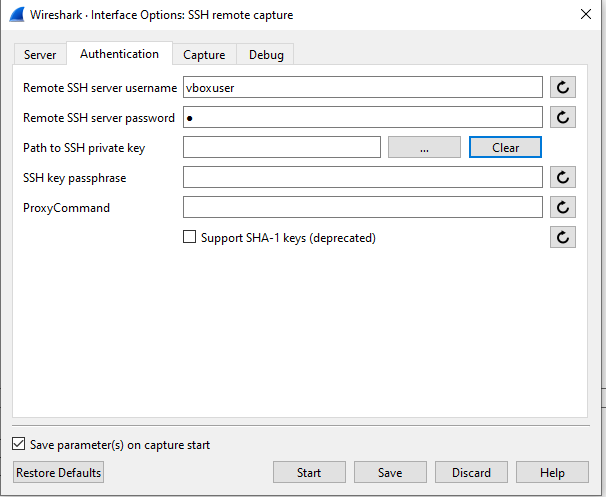Reset the ProxyCommand field to default
Viewport: 606px width, 497px height.
point(564,207)
